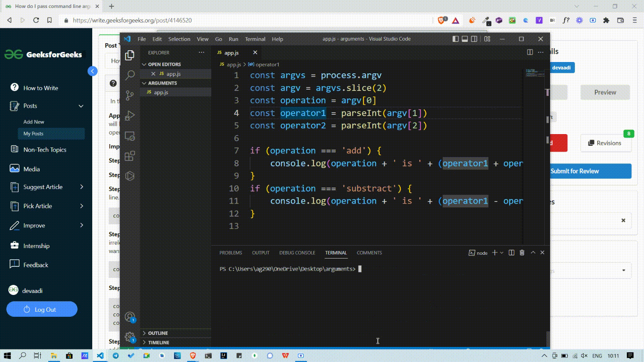Switch to the Debug Console tab

click(x=297, y=253)
